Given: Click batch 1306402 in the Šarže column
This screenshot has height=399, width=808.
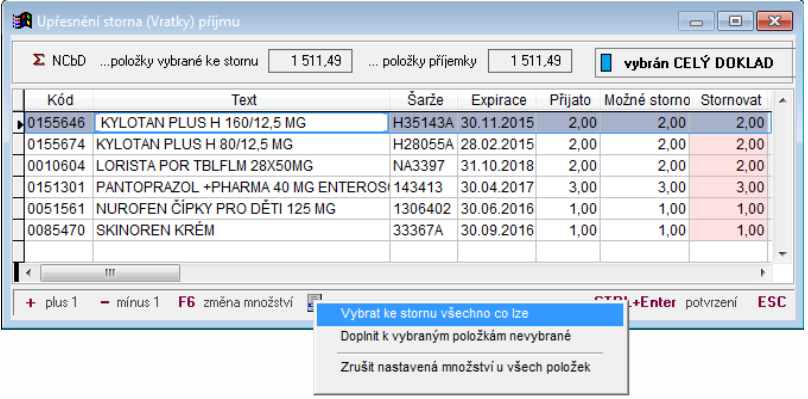Looking at the screenshot, I should [x=424, y=209].
